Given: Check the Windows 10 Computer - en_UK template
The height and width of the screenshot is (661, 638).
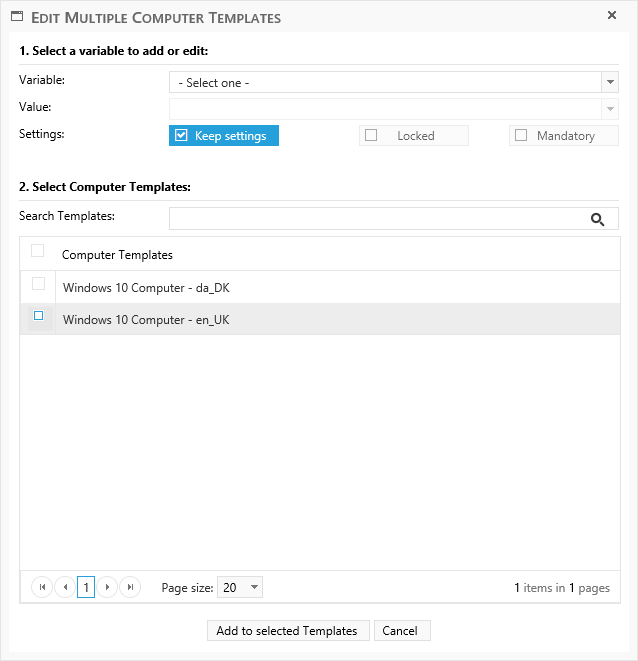Looking at the screenshot, I should click(x=38, y=316).
